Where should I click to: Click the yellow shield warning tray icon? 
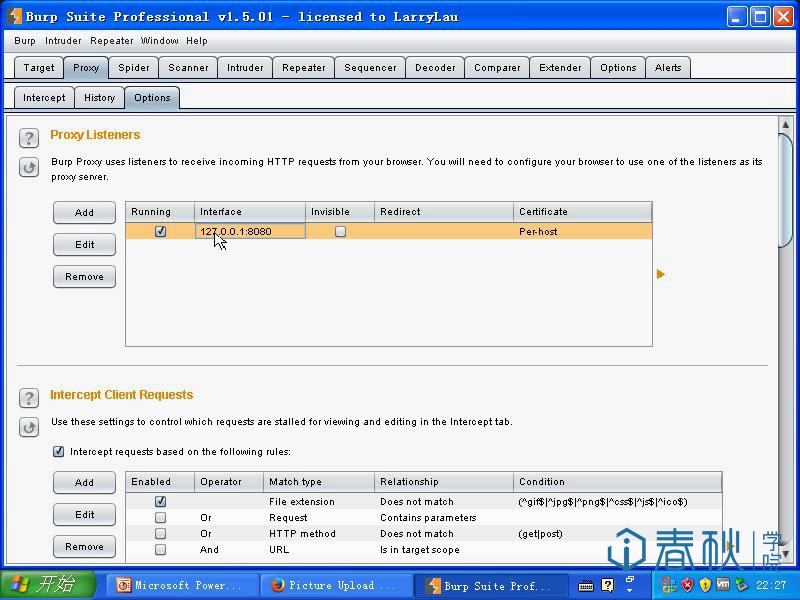coord(705,585)
